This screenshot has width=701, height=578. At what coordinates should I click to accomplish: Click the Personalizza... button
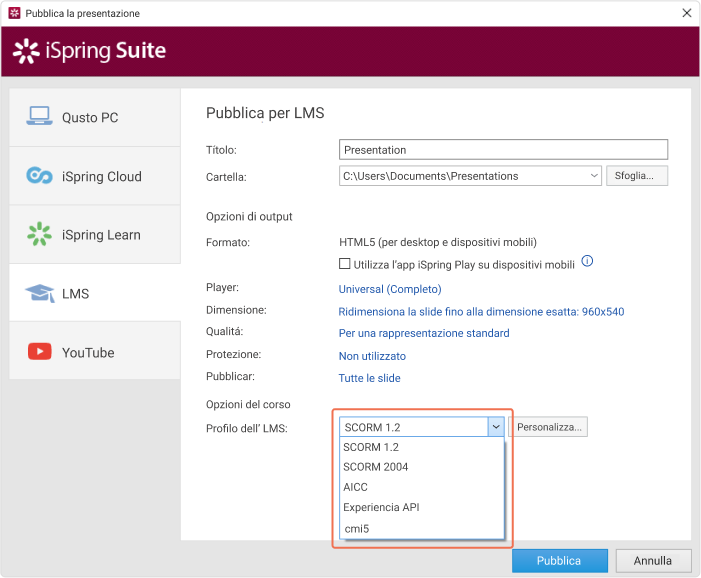point(549,427)
